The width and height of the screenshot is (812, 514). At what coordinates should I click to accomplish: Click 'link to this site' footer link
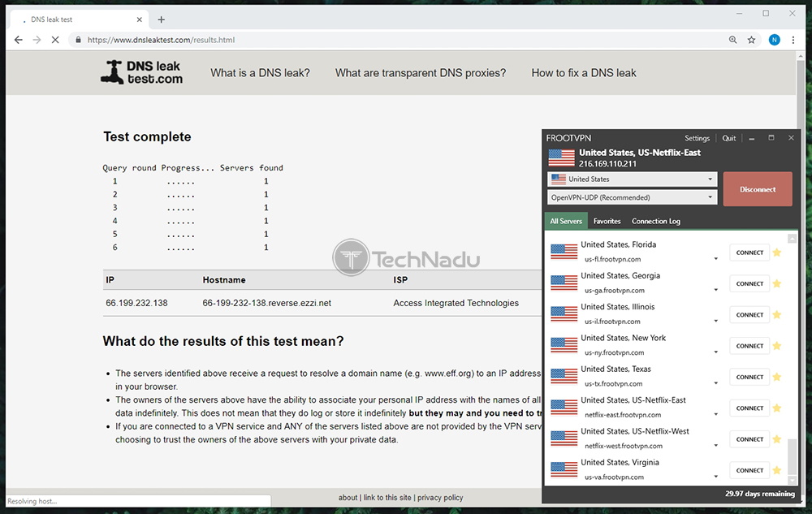[x=387, y=498]
